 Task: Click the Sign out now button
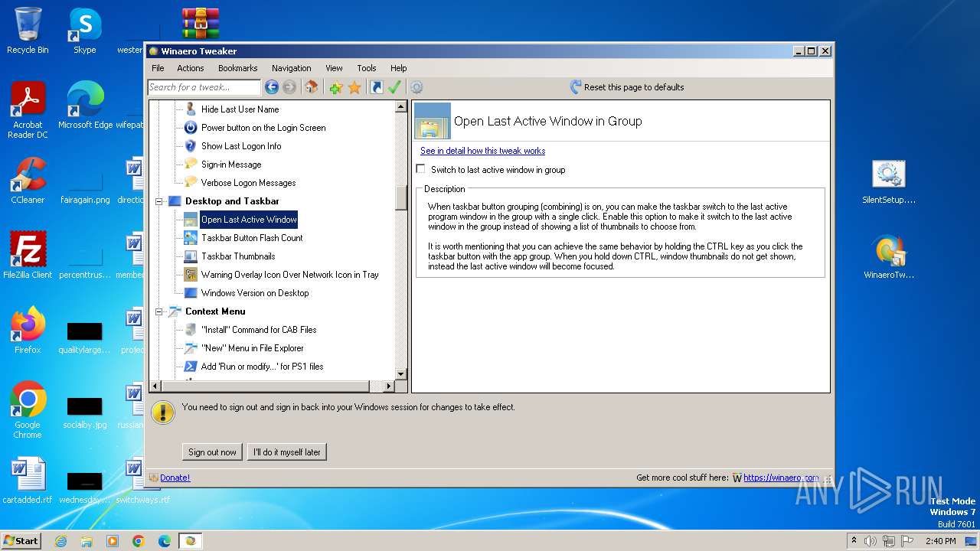212,452
